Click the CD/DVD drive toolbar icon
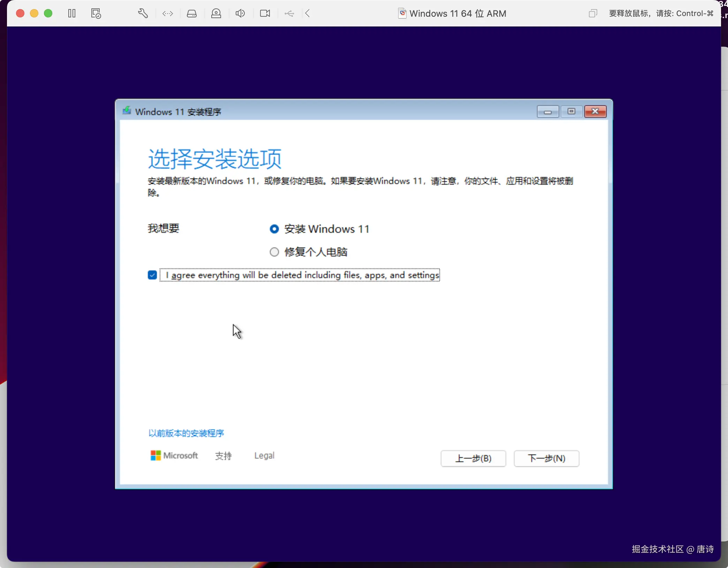Viewport: 728px width, 568px height. coord(216,14)
